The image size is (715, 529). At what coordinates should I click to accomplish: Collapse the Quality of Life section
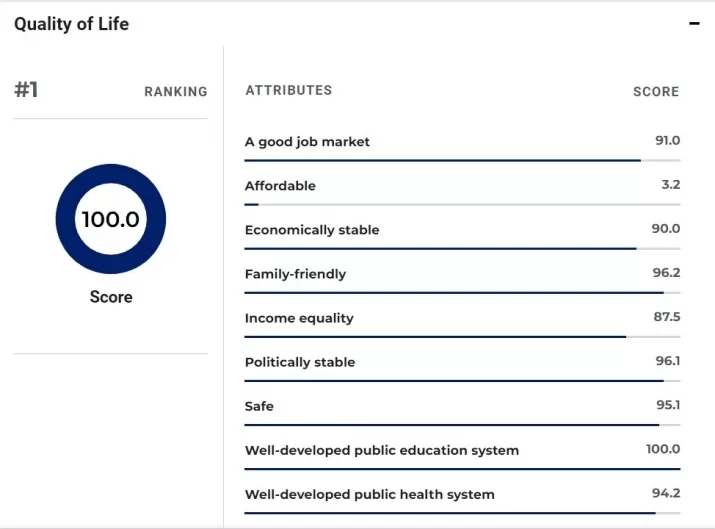(695, 24)
